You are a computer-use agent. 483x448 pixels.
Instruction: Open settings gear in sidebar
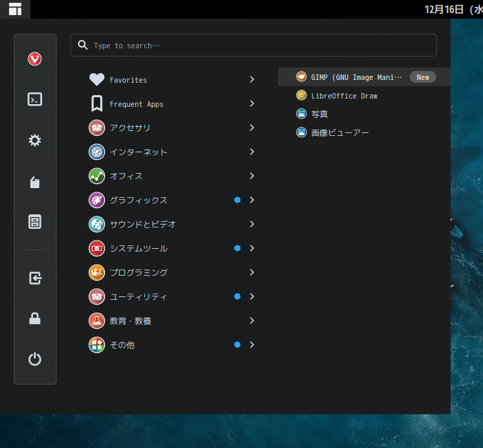[34, 141]
